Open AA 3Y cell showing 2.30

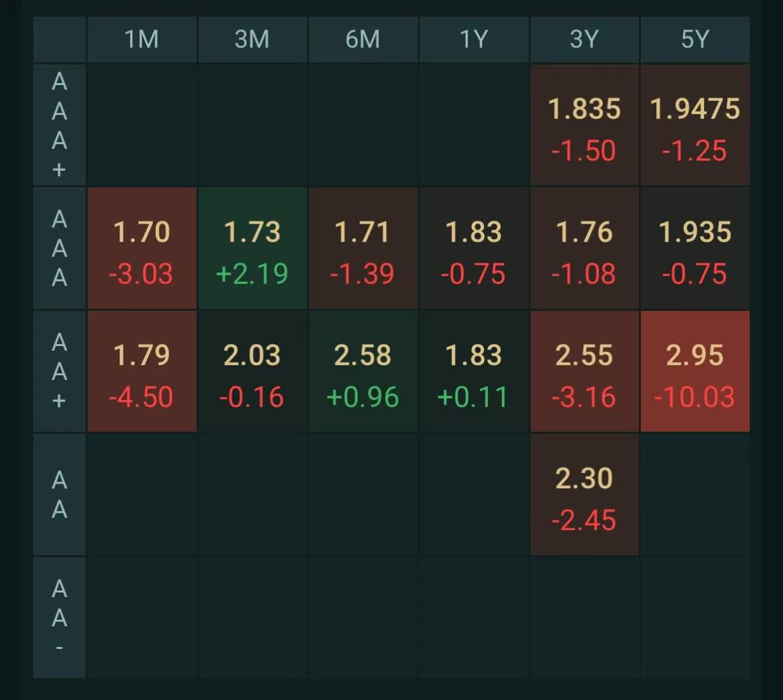pyautogui.click(x=584, y=494)
